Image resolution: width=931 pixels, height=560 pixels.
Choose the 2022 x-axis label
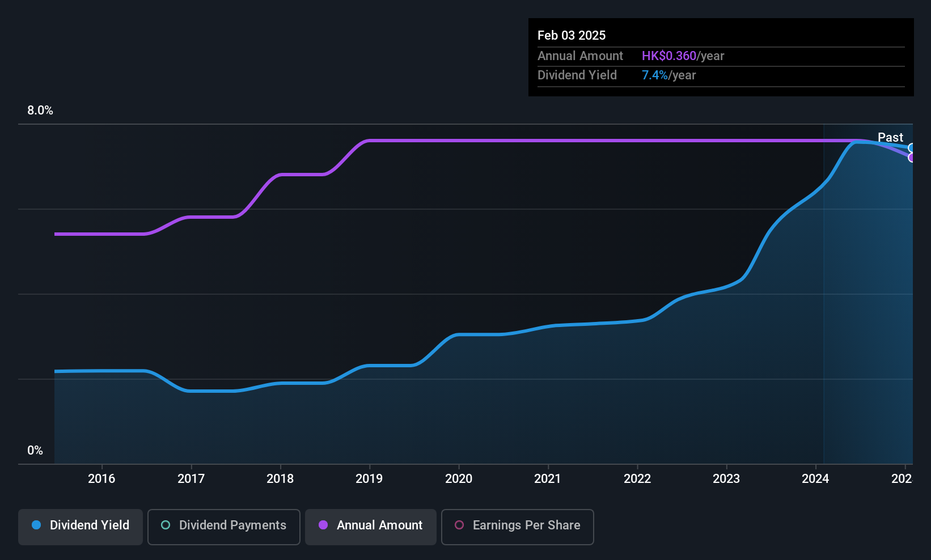coord(637,479)
